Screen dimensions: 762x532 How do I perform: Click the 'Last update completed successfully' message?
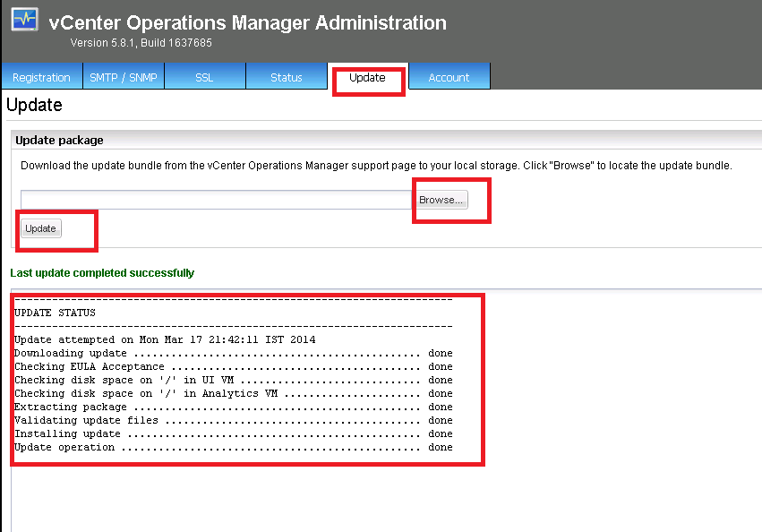tap(102, 272)
